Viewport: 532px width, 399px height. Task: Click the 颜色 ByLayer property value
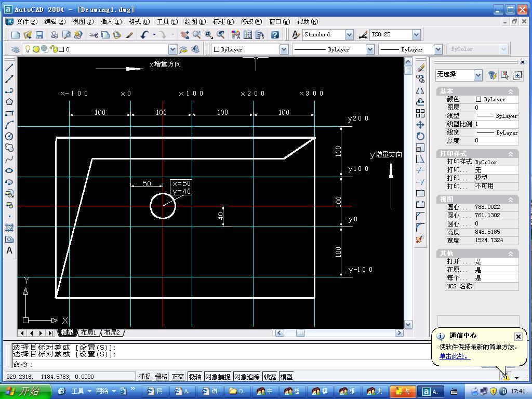(x=496, y=99)
